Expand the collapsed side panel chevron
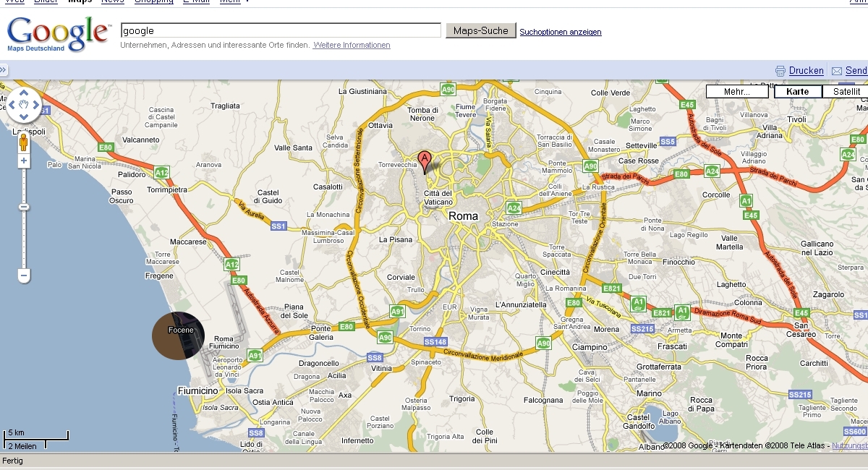Image resolution: width=868 pixels, height=470 pixels. [4, 70]
